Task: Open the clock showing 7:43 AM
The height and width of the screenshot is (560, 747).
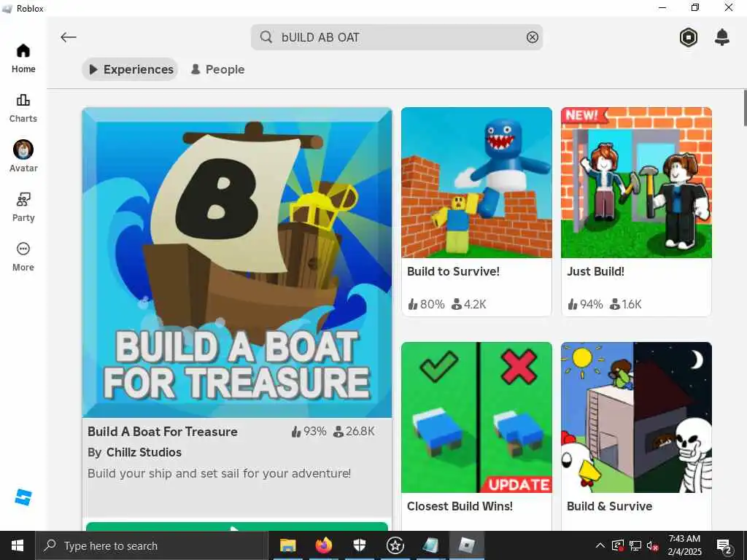Action: [x=684, y=545]
